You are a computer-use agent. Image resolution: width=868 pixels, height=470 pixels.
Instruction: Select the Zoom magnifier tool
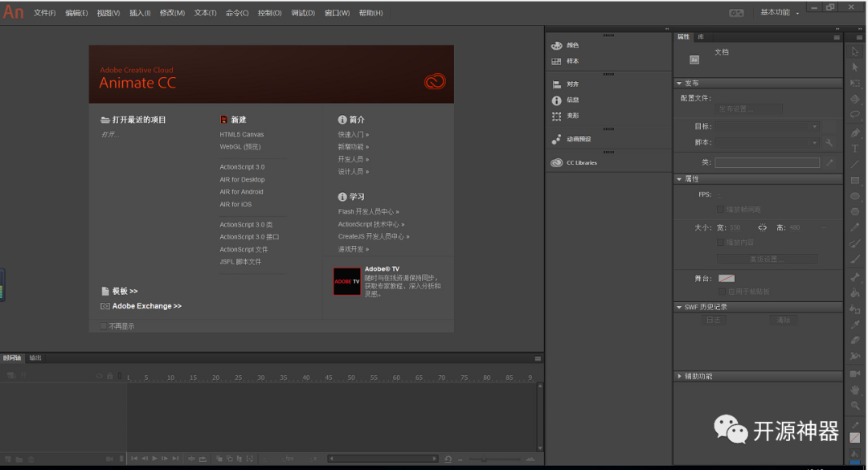pos(855,406)
